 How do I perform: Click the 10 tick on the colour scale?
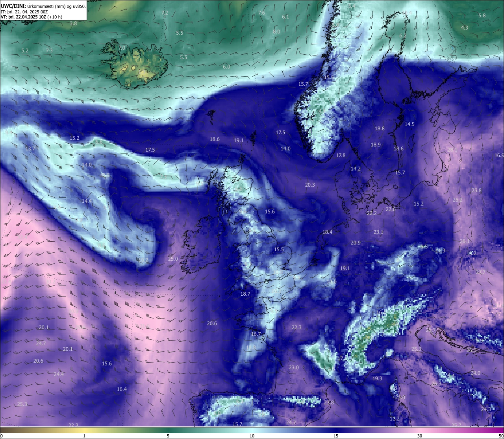tap(252, 436)
